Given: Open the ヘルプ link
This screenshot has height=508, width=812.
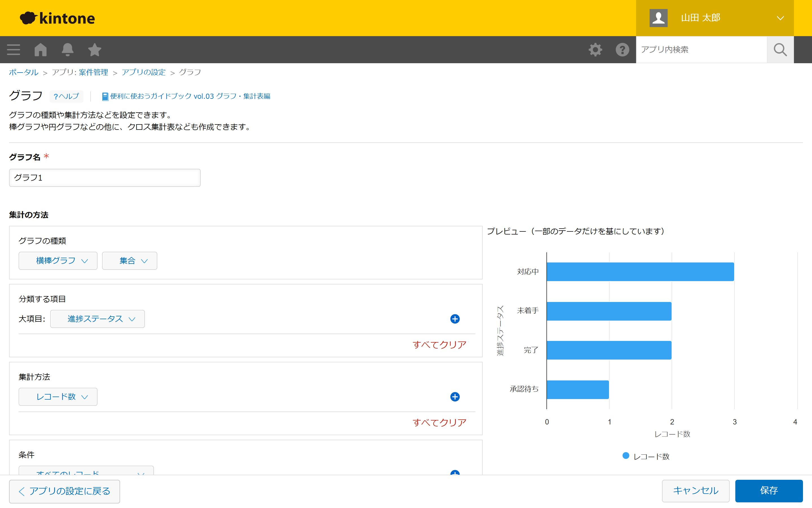Looking at the screenshot, I should point(66,97).
